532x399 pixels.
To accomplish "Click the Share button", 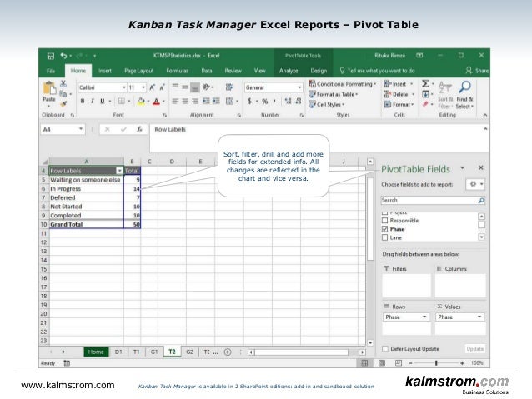I will pyautogui.click(x=477, y=71).
